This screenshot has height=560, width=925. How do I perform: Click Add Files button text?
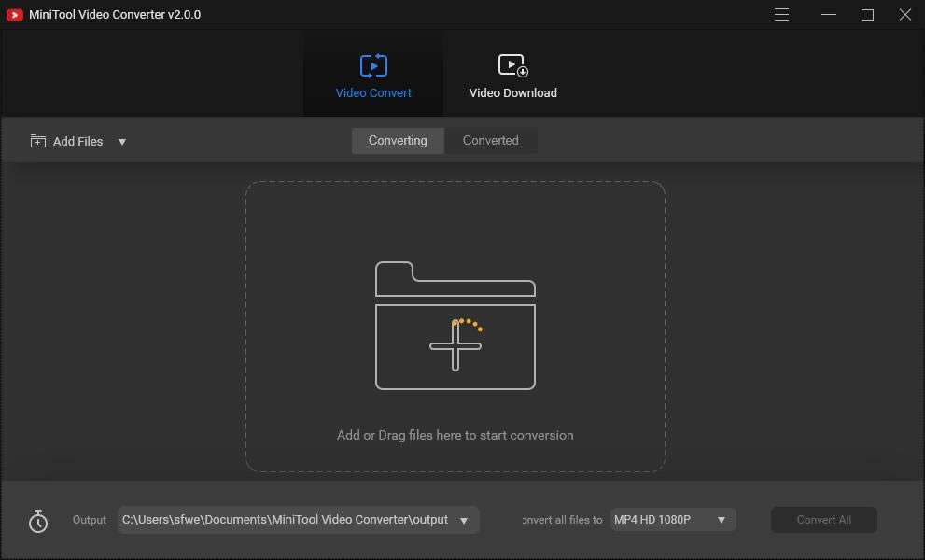pos(77,142)
